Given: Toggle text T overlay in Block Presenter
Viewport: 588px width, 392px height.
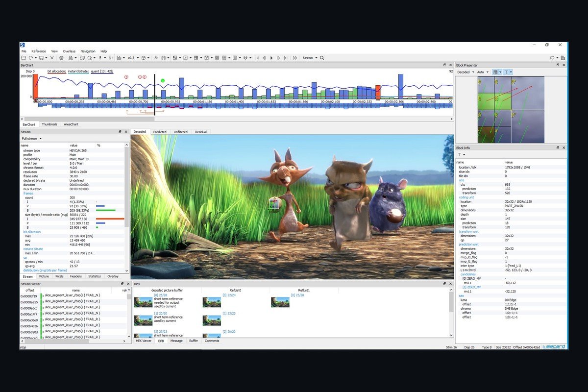Looking at the screenshot, I should 506,72.
